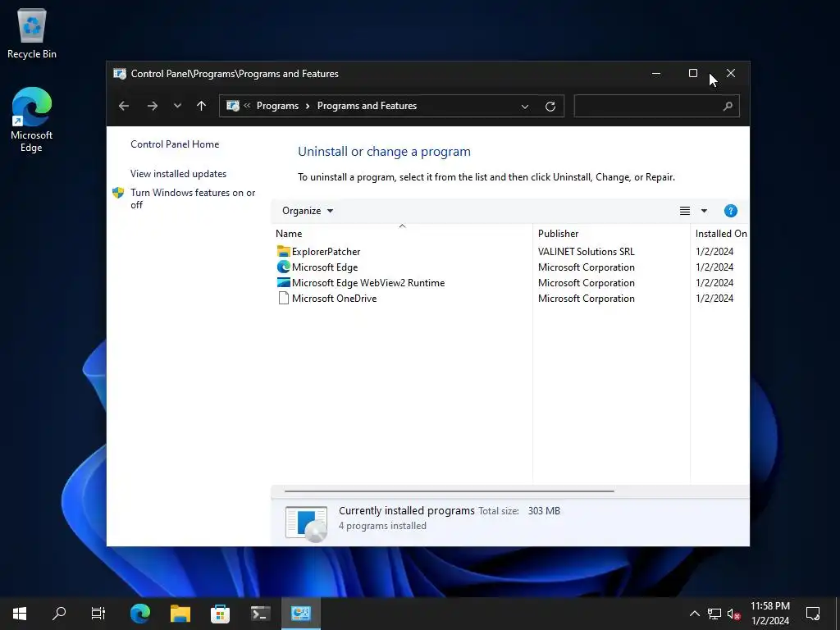Expand the address bar history dropdown
Image resolution: width=840 pixels, height=630 pixels.
(x=525, y=106)
